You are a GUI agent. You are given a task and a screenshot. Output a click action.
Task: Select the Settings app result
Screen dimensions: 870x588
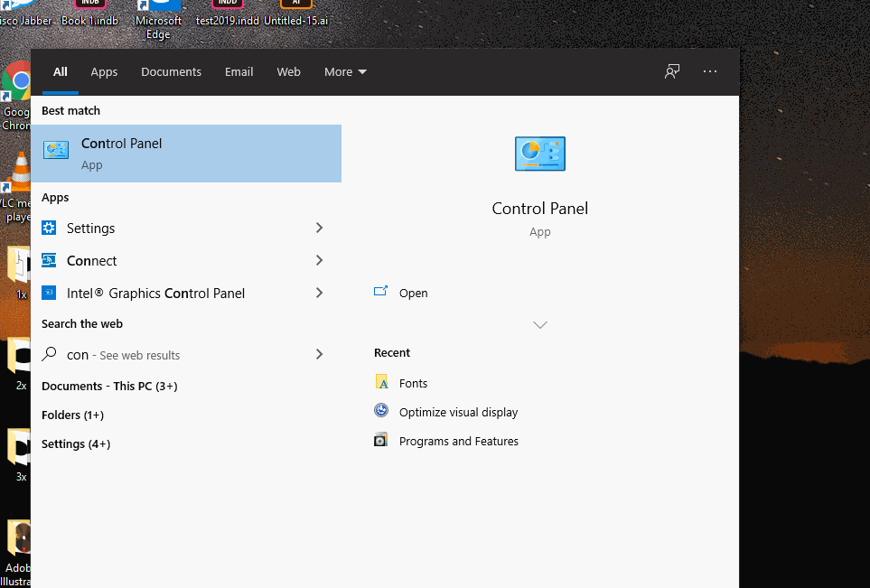click(x=186, y=228)
